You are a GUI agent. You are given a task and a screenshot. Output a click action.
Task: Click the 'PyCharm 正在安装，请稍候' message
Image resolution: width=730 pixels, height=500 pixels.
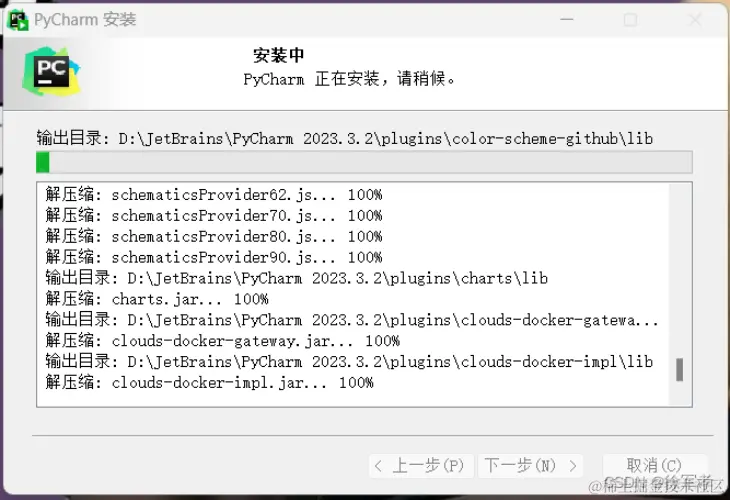click(349, 79)
